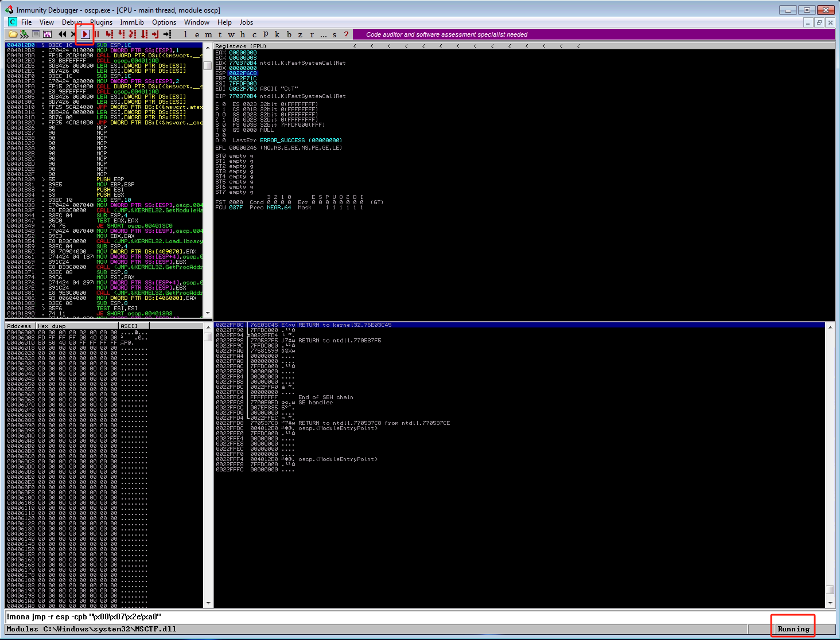Screen dimensions: 840x640
Task: Click the Open file toolbar icon
Action: (13, 34)
